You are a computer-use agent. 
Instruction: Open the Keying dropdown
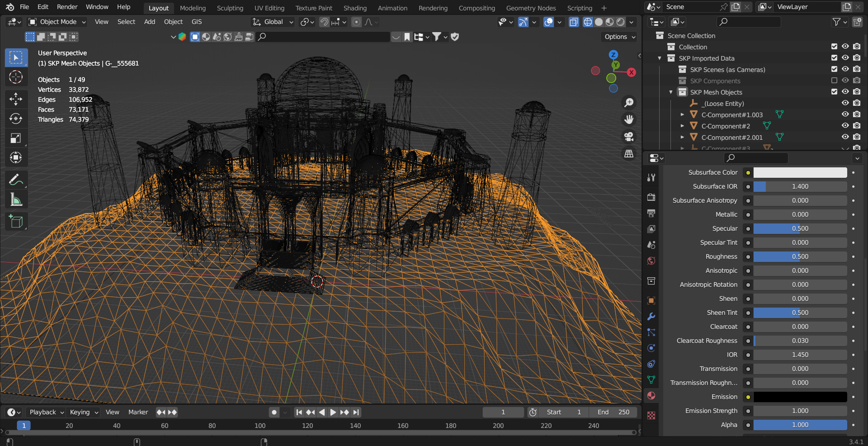point(84,412)
